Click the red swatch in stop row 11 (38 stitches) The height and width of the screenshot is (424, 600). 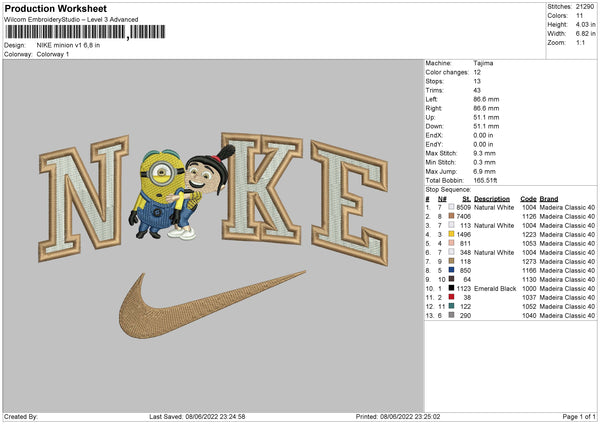452,297
